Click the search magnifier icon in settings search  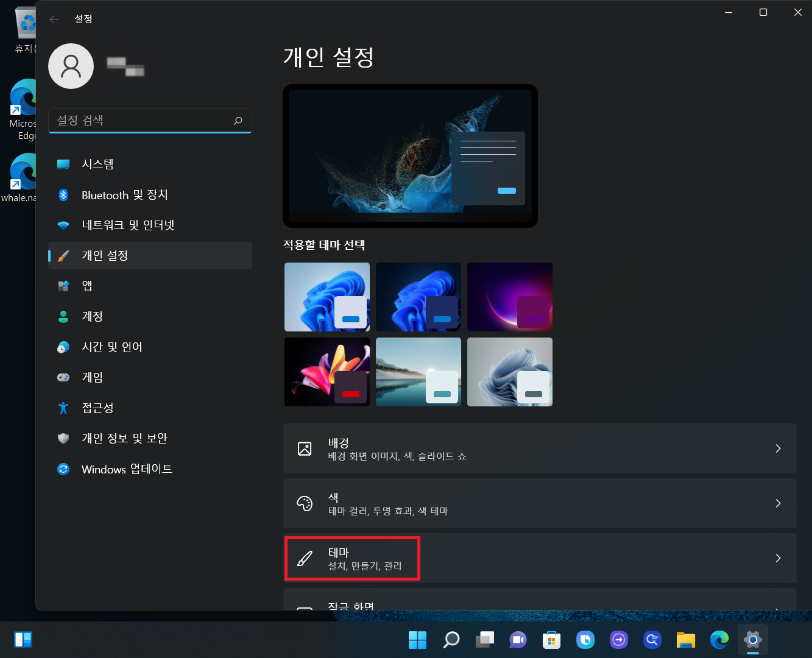(238, 121)
